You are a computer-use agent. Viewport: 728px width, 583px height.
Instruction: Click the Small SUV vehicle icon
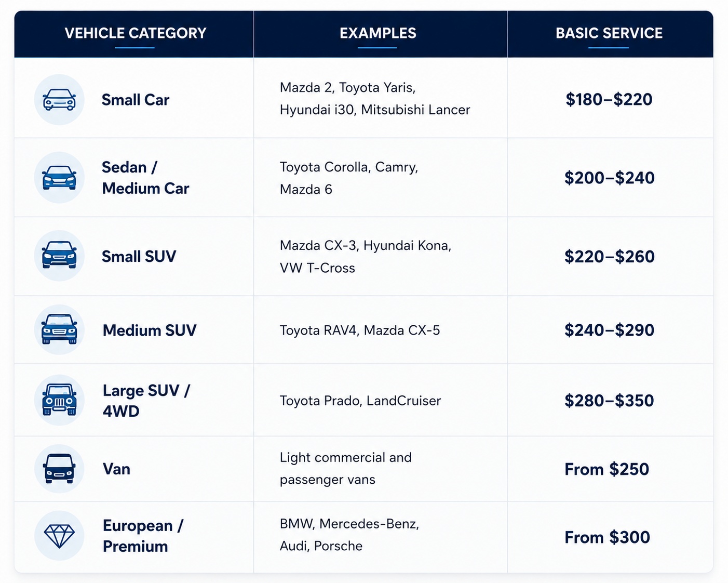59,256
